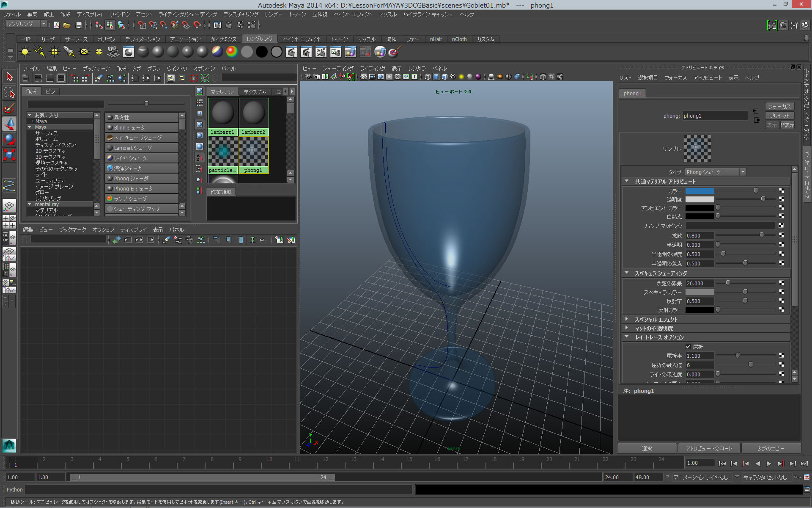The height and width of the screenshot is (508, 812).
Task: Toggle map button next to カラー
Action: (x=781, y=190)
